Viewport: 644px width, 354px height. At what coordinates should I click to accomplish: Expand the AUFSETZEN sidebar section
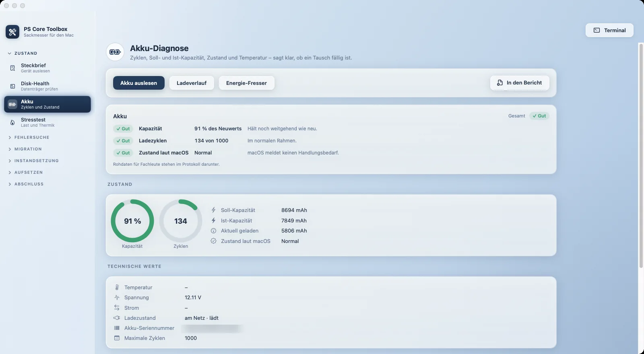[x=25, y=172]
